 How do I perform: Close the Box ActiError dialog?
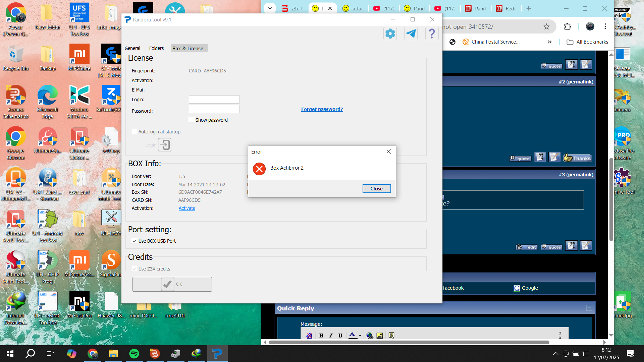point(376,189)
